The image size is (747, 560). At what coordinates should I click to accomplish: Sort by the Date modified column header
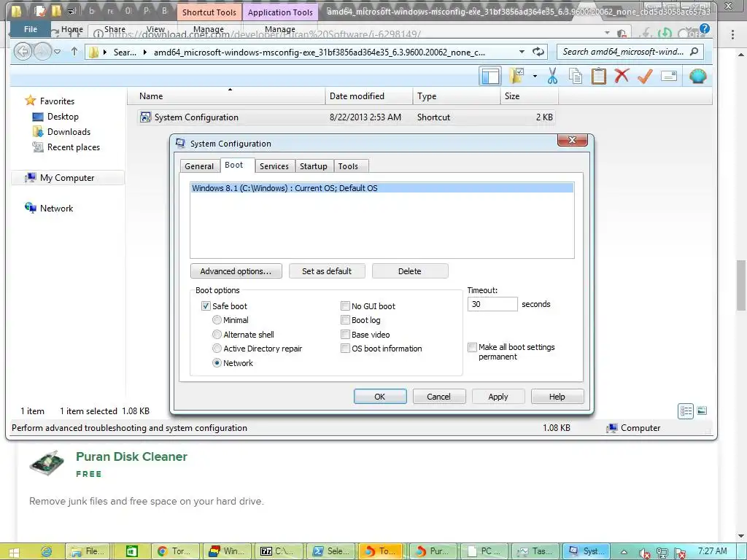(368, 96)
